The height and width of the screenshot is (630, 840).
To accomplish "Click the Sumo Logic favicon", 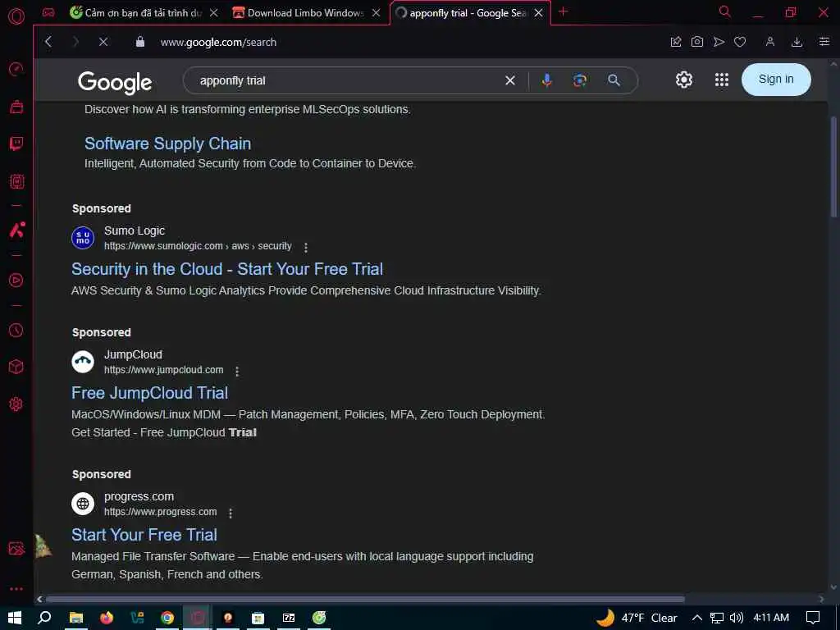I will point(83,238).
